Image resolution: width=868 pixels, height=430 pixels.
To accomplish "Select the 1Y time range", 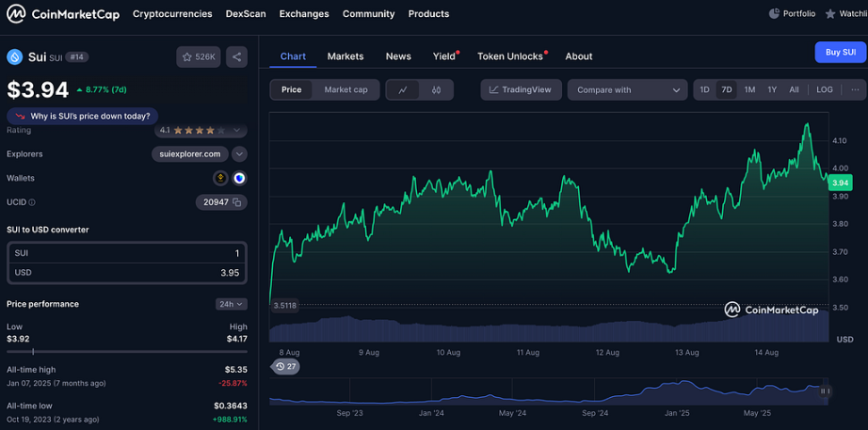I will 772,89.
